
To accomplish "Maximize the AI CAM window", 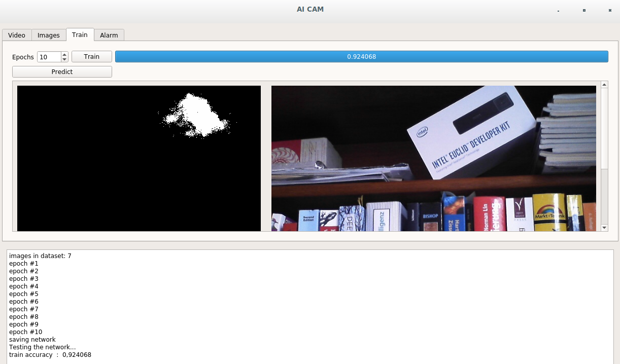I will tap(584, 10).
